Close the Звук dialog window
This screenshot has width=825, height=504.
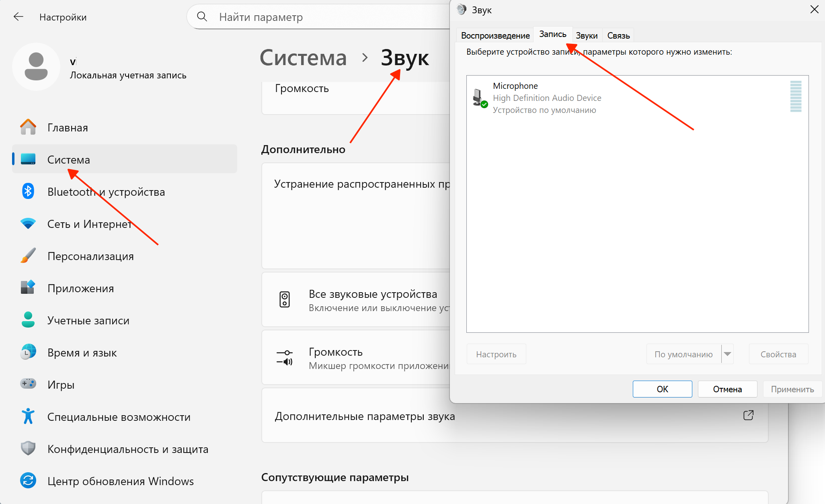click(x=814, y=9)
